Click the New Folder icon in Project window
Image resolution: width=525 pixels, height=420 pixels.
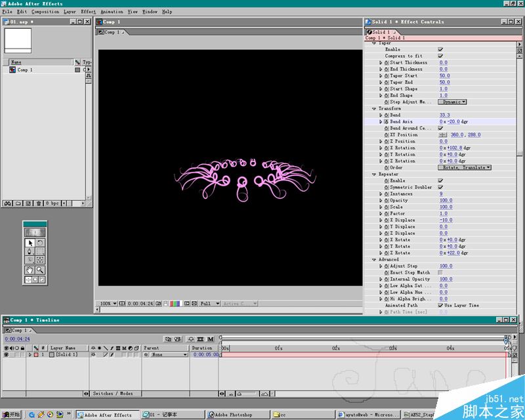pos(18,203)
